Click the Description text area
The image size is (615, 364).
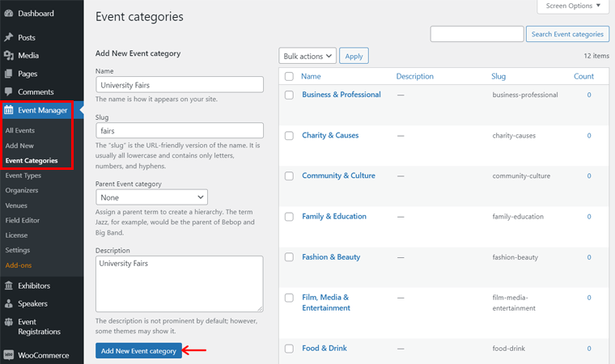179,283
